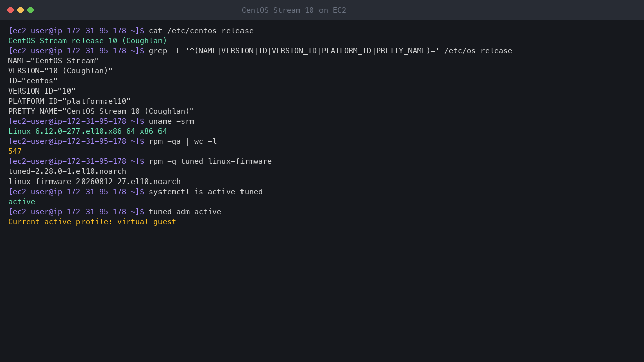Click the 'rpm -qa | wc -l' command
The height and width of the screenshot is (362, 644).
[x=183, y=141]
